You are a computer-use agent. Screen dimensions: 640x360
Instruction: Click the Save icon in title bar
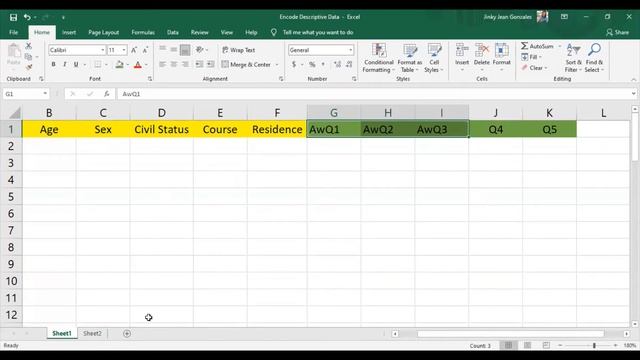(13, 17)
